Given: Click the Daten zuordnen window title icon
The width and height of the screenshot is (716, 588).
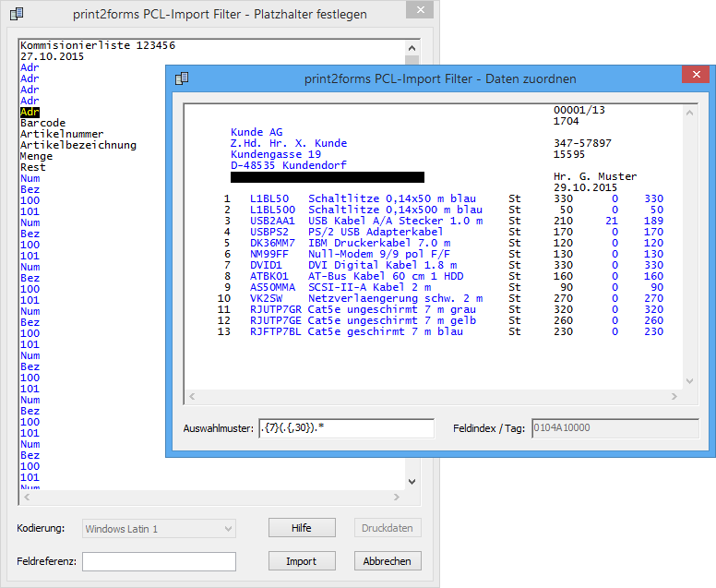Looking at the screenshot, I should click(x=182, y=78).
